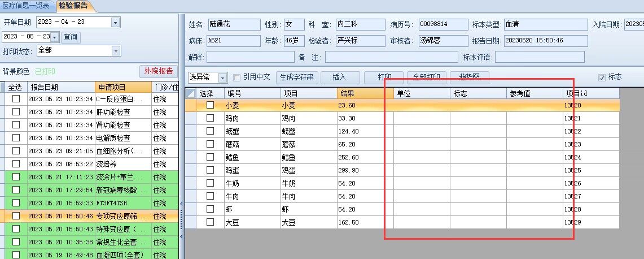Click the 标本类型 field 血清
Viewport: 644px width, 259px height.
point(545,24)
